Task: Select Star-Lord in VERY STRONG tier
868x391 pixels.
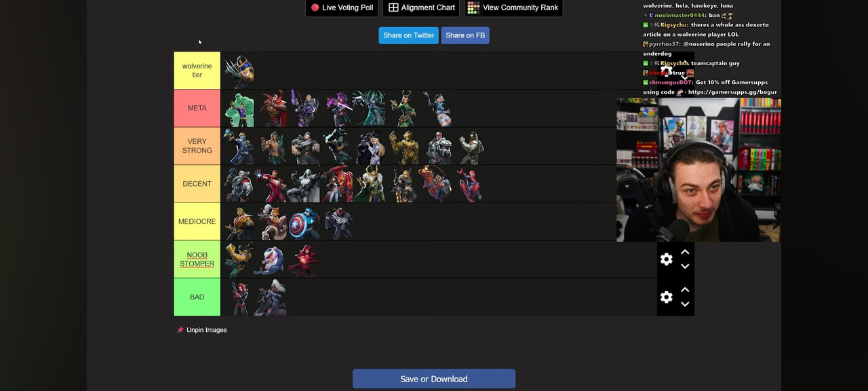Action: coord(239,147)
